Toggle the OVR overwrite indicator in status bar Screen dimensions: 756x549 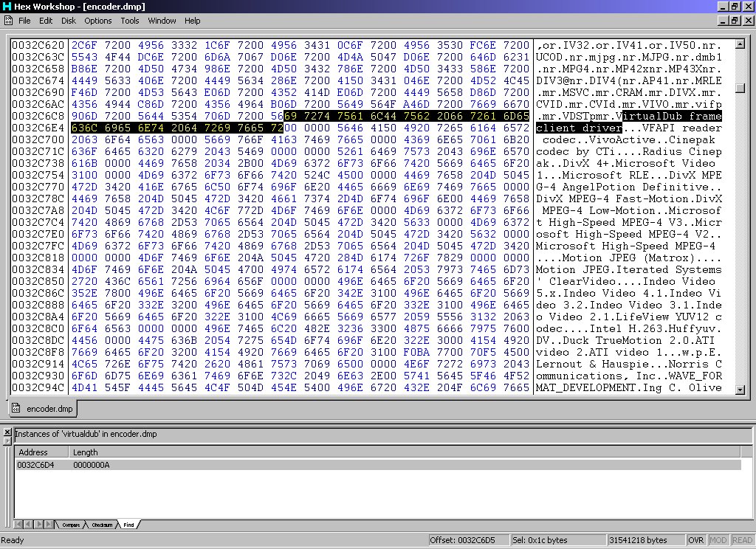(696, 540)
